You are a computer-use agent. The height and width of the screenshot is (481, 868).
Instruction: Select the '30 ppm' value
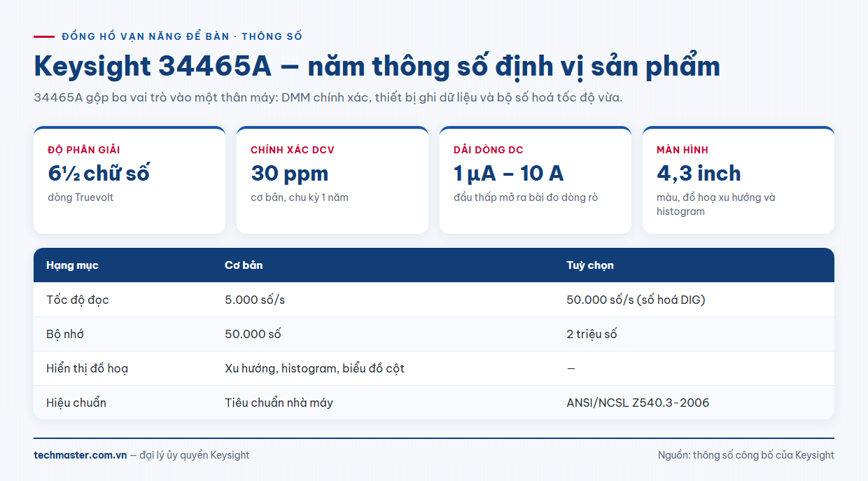click(290, 173)
